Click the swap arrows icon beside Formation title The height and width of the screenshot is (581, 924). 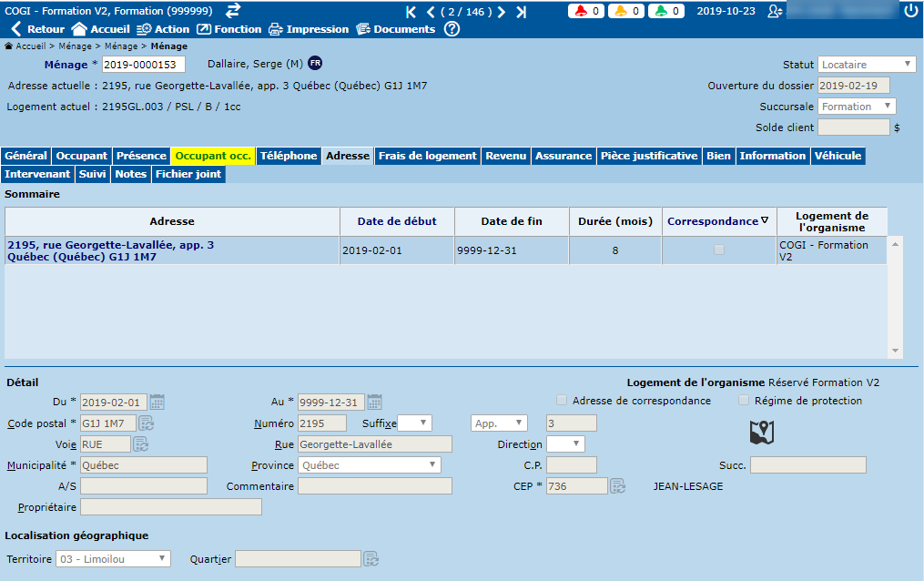[233, 10]
